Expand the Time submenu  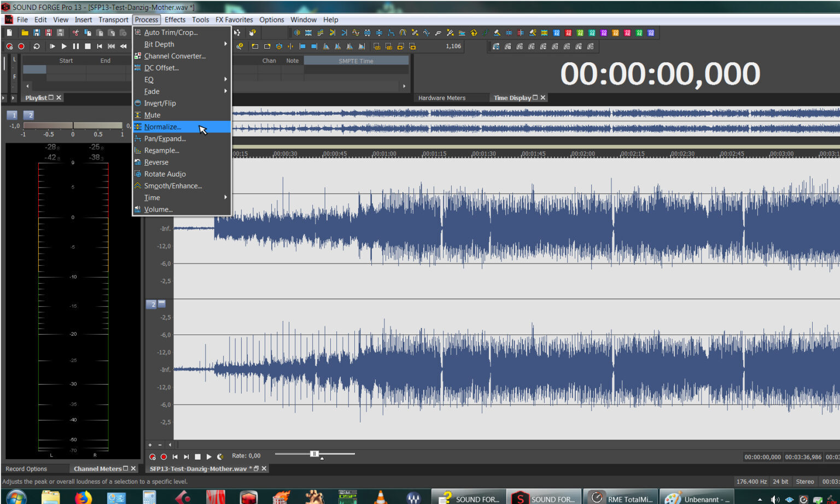182,198
